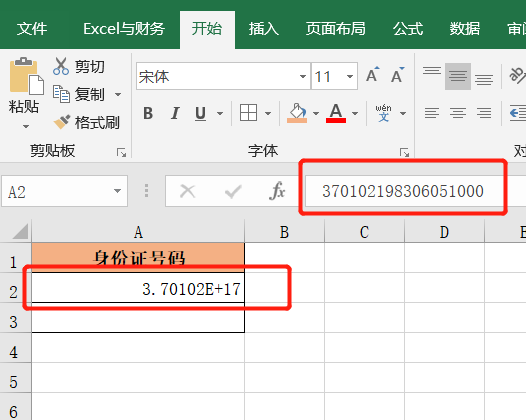Select the Format Painter (格式刷) brush
Image resolution: width=526 pixels, height=420 pixels.
86,122
